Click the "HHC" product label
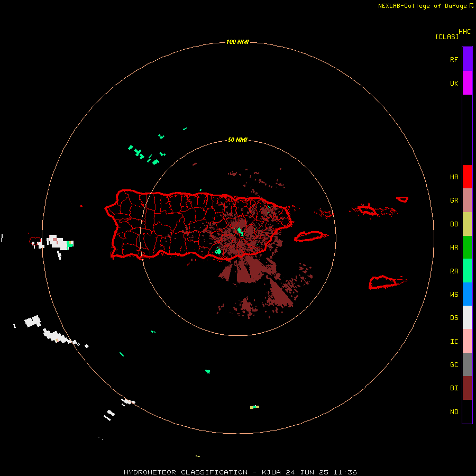 pyautogui.click(x=465, y=32)
